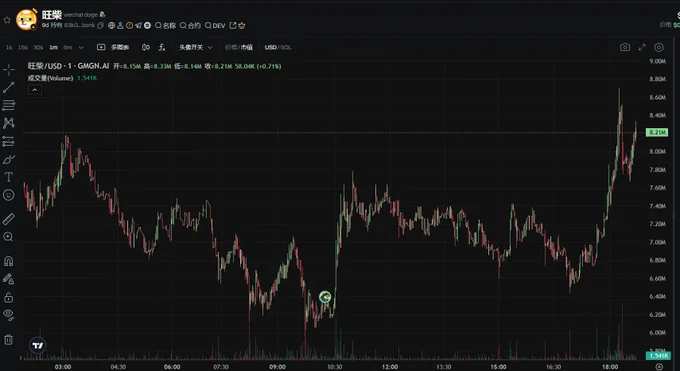Open the chart type candles icon
680x371 pixels.
146,47
